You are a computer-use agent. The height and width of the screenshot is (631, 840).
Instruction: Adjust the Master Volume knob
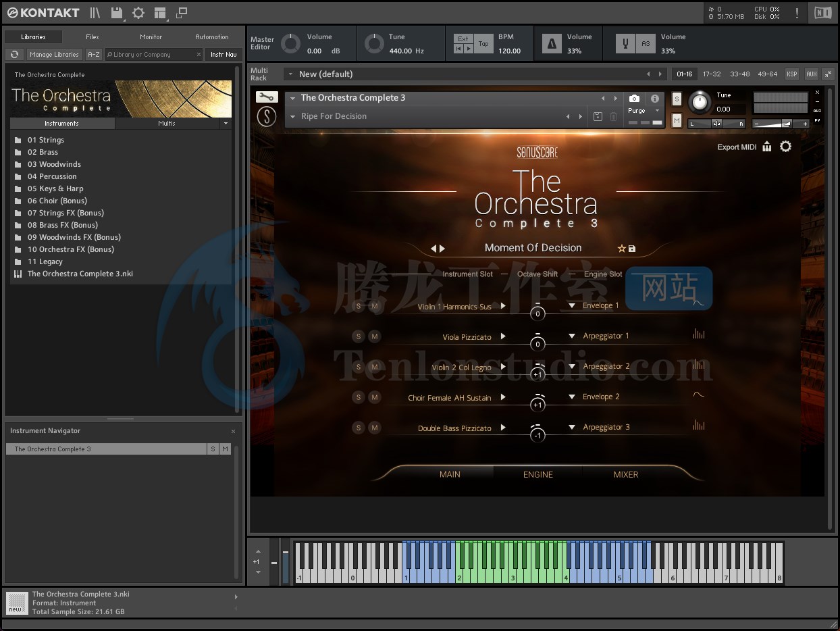coord(290,44)
